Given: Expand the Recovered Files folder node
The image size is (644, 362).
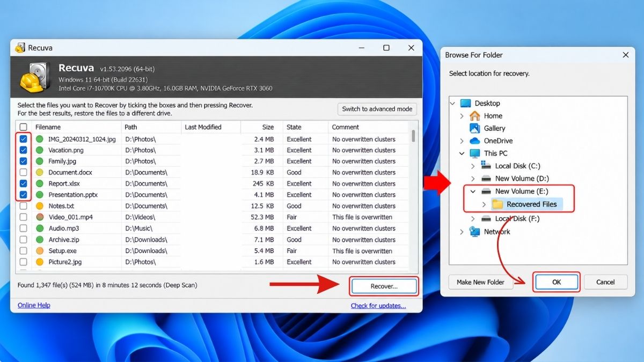Looking at the screenshot, I should (x=485, y=204).
